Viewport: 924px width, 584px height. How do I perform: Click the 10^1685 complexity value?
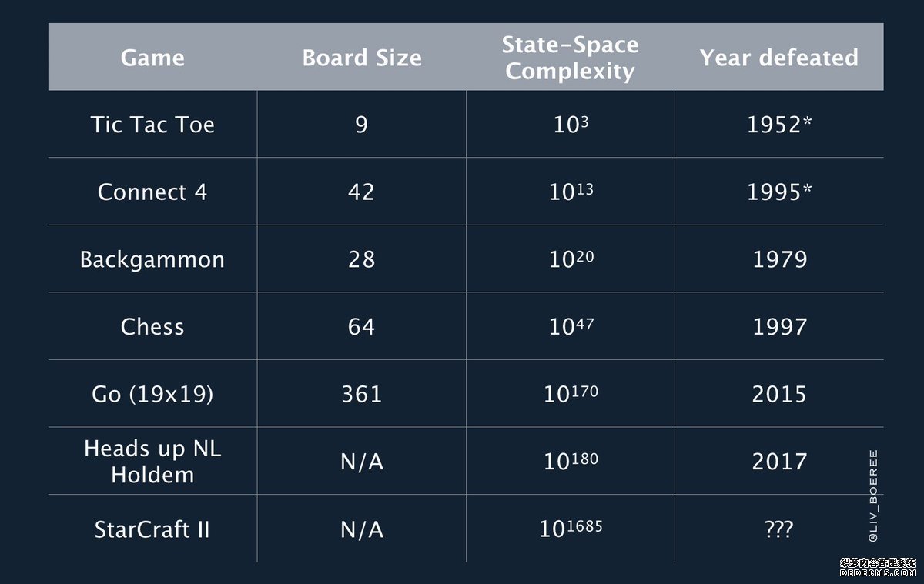571,528
